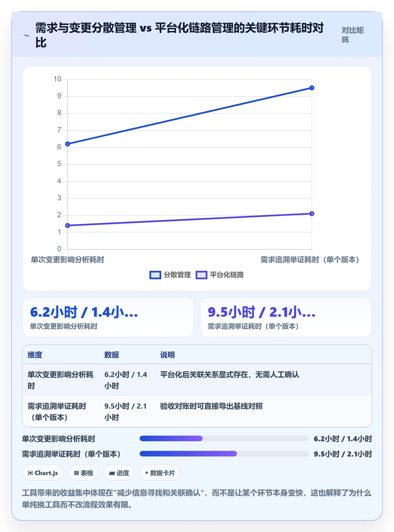Image resolution: width=394 pixels, height=532 pixels.
Task: Click the 进度 tag chip
Action: [119, 473]
